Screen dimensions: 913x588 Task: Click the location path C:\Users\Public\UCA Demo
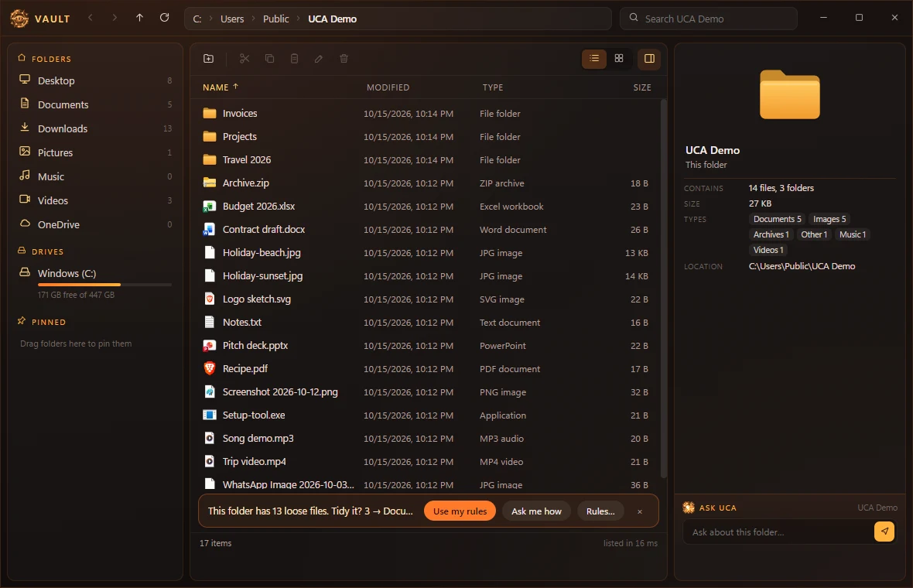(x=802, y=266)
